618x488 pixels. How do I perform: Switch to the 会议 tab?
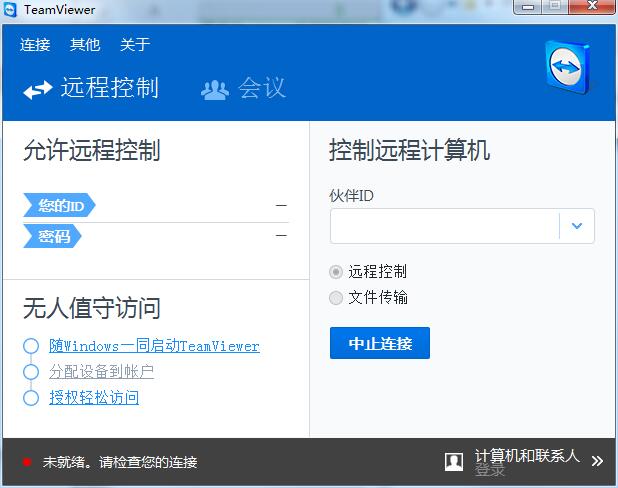tap(243, 88)
